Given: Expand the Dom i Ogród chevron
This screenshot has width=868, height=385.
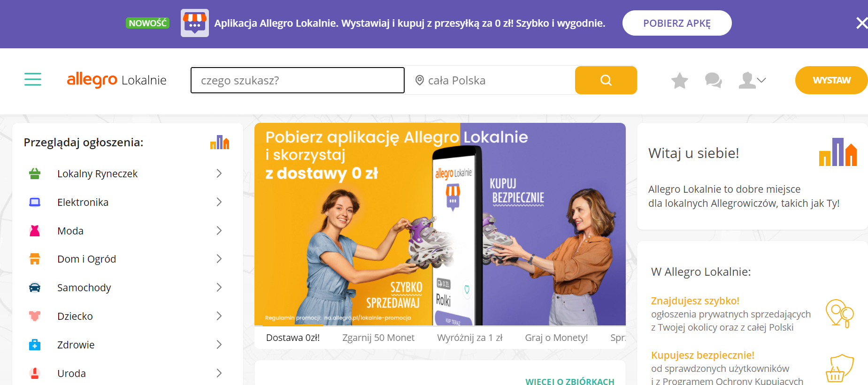Looking at the screenshot, I should tap(219, 259).
